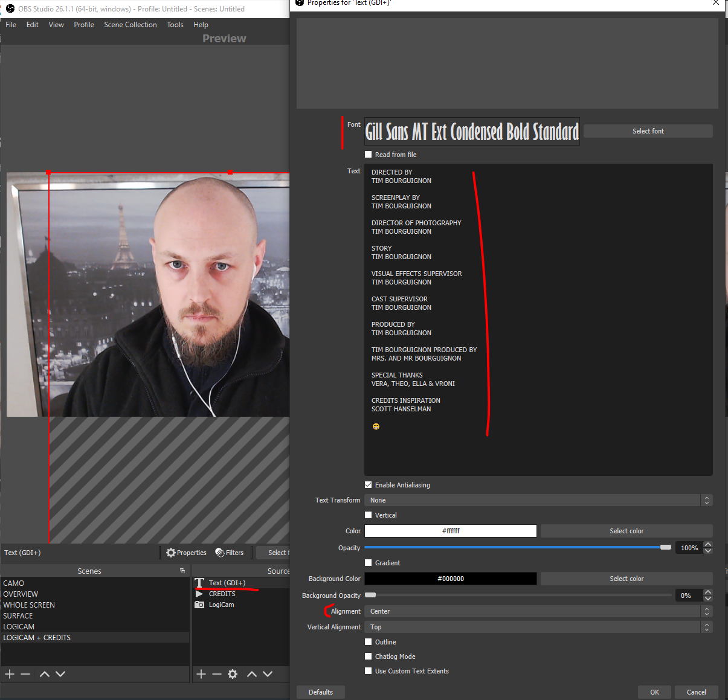This screenshot has height=700, width=728.
Task: Disable Enable Antialiasing
Action: [368, 484]
